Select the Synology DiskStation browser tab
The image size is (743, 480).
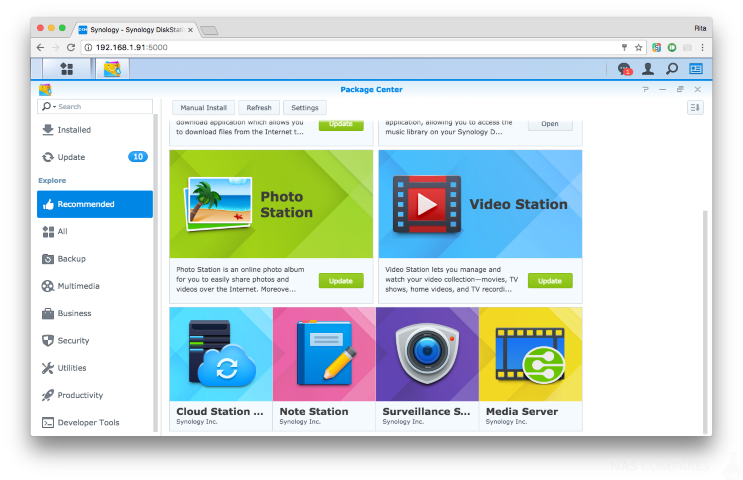point(136,30)
